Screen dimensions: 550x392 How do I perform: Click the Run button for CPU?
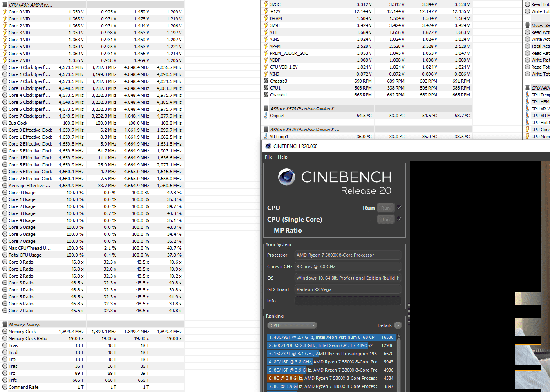[386, 208]
